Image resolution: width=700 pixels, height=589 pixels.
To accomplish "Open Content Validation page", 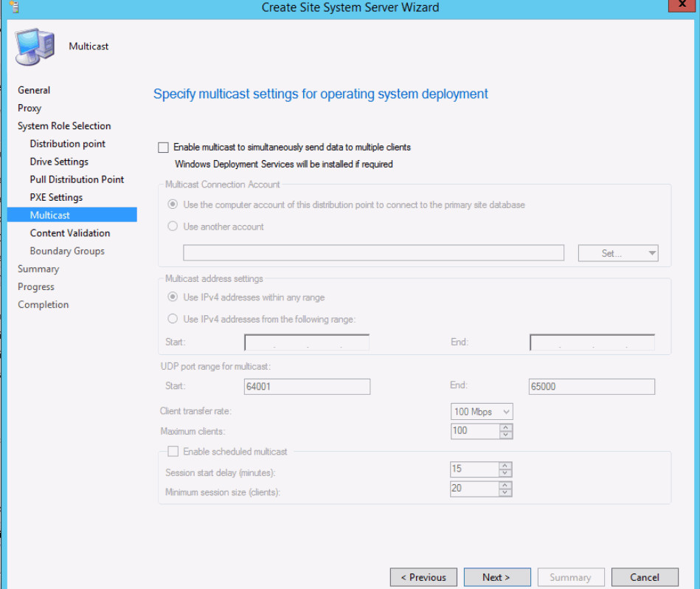I will pyautogui.click(x=69, y=233).
